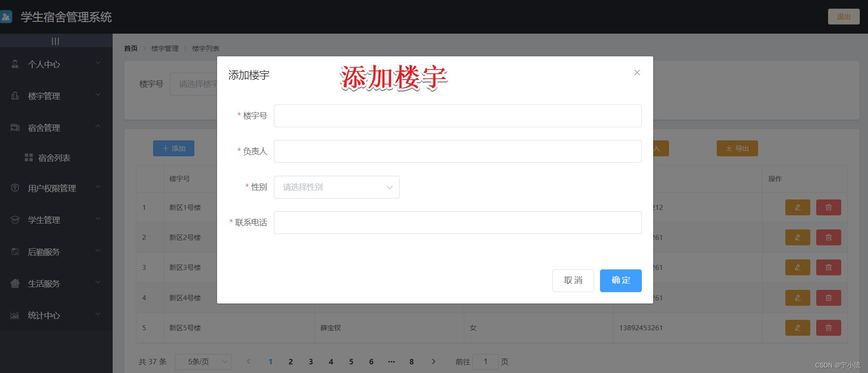868x373 pixels.
Task: Collapse the sidebar with the three-bar icon
Action: (x=55, y=41)
